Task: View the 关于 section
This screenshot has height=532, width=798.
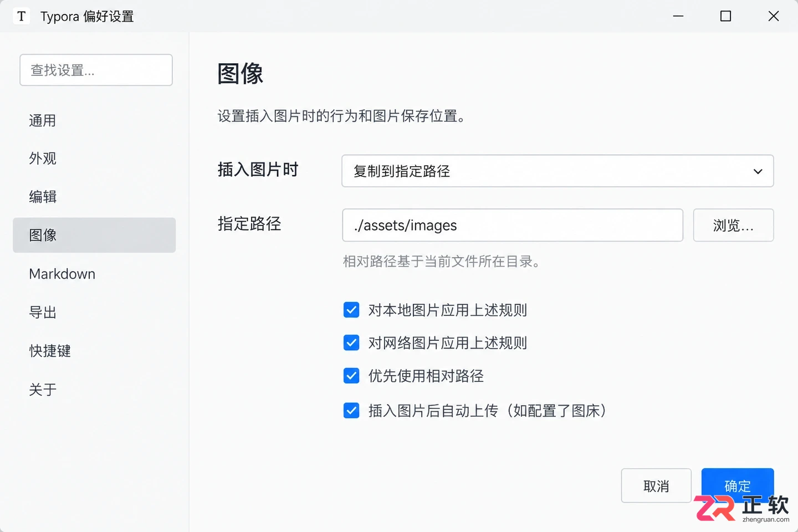Action: (x=94, y=390)
